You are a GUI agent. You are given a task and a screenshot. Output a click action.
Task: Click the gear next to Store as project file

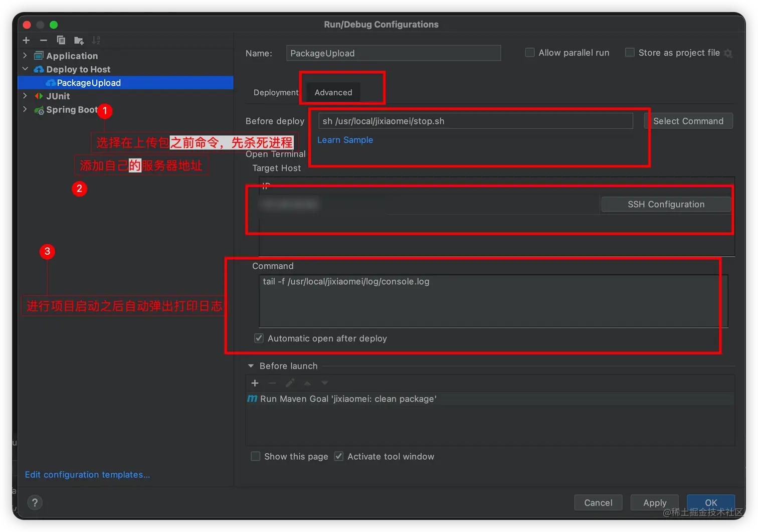(728, 53)
